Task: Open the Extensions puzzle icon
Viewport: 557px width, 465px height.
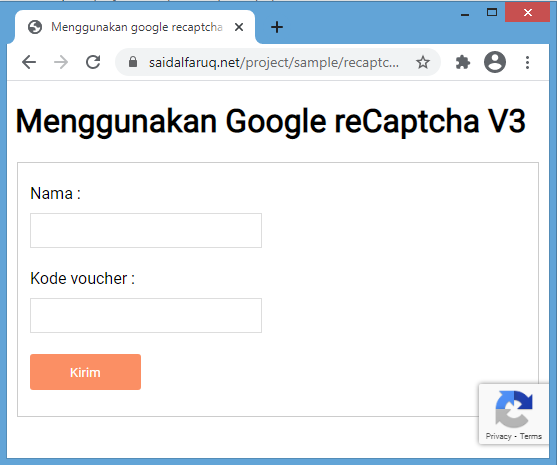Action: (x=463, y=63)
